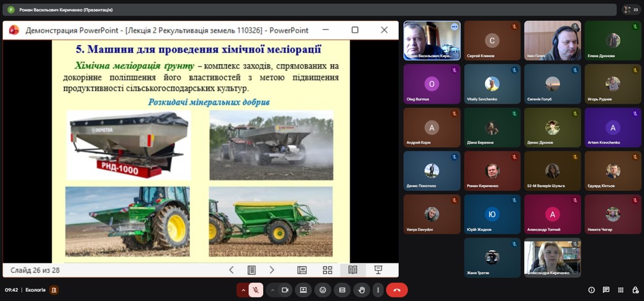Image resolution: width=644 pixels, height=301 pixels.
Task: Leave the call with the red hang-up button
Action: click(397, 290)
